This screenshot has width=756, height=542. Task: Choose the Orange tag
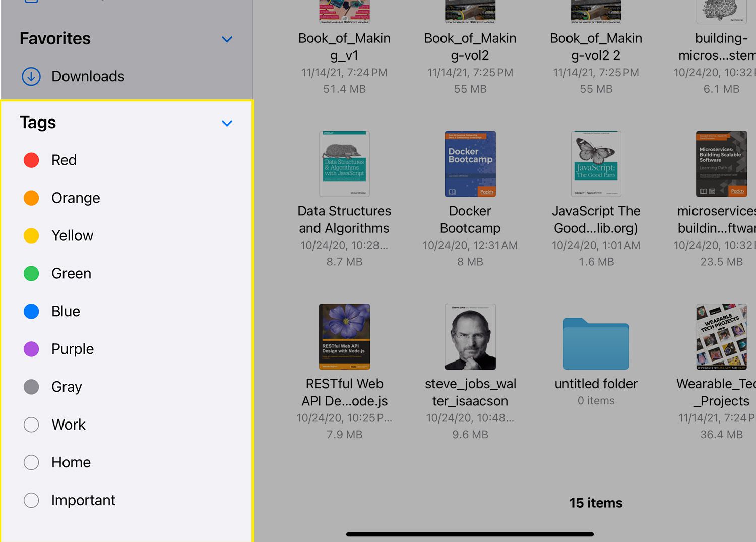pos(76,198)
